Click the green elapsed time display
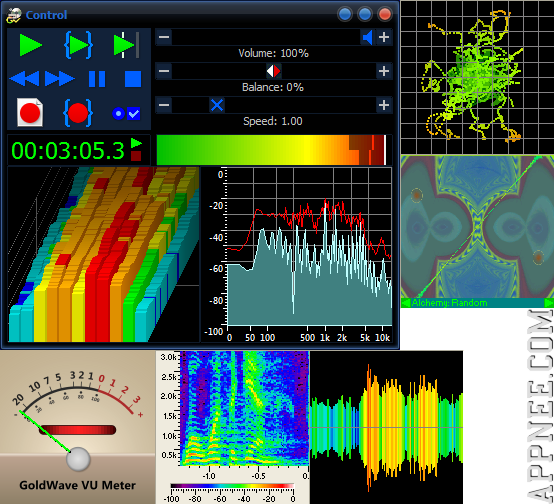Screen dimensions: 554x504 point(68,151)
